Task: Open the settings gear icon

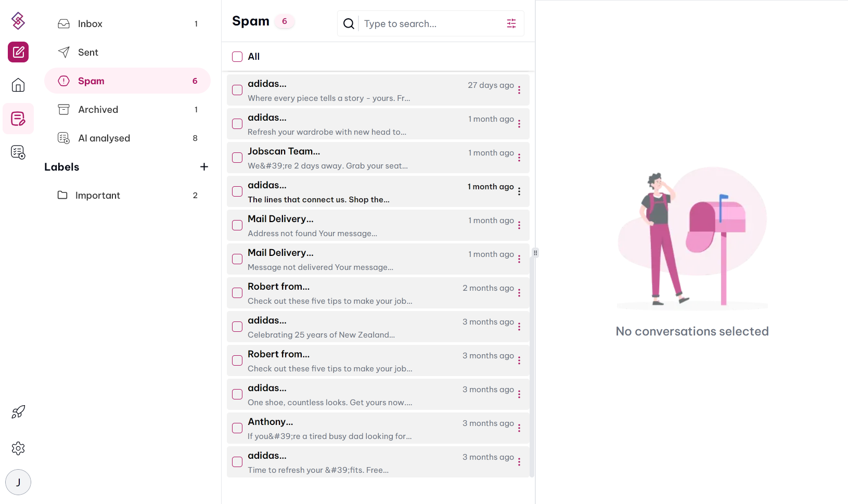Action: (18, 448)
